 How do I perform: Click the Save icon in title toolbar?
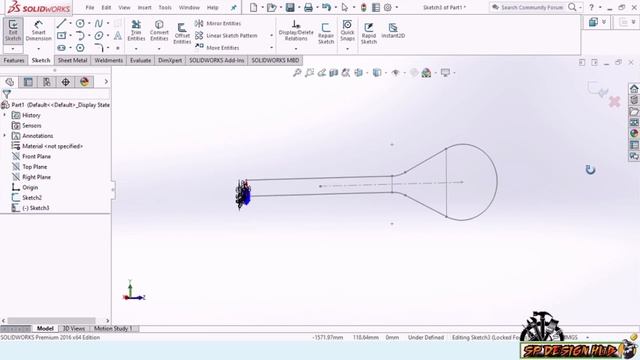click(x=290, y=7)
